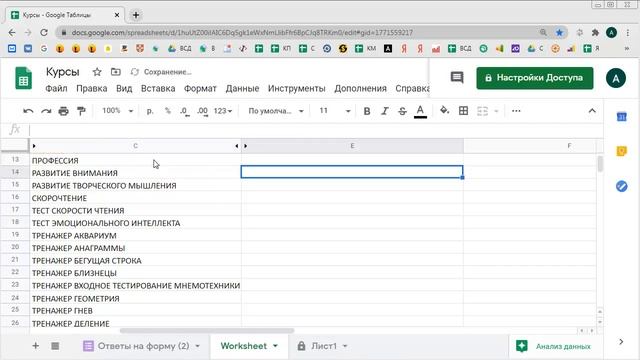Select the cell СКОРОЧТЕНИЕ
Screen dimensions: 640x360
coord(136,198)
